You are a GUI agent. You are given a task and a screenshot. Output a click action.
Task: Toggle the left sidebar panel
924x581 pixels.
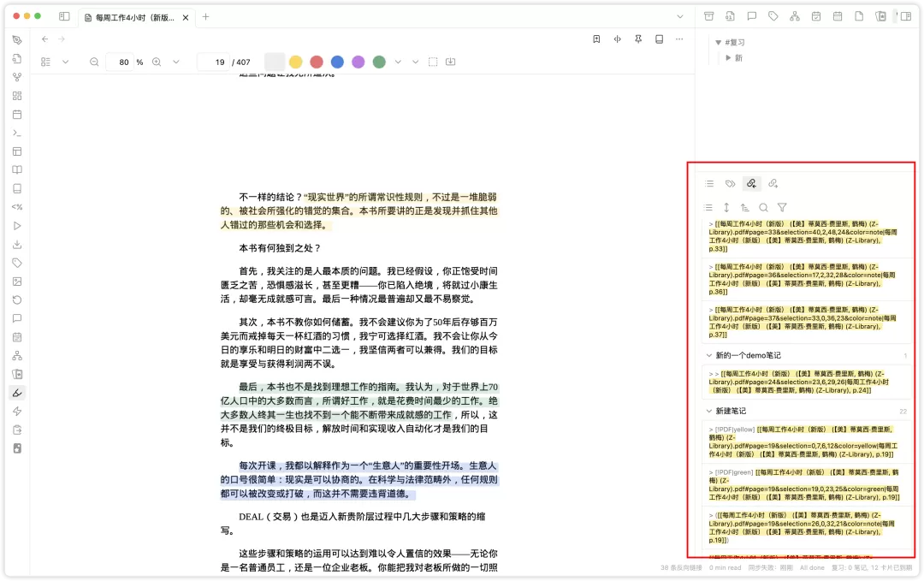(x=64, y=16)
